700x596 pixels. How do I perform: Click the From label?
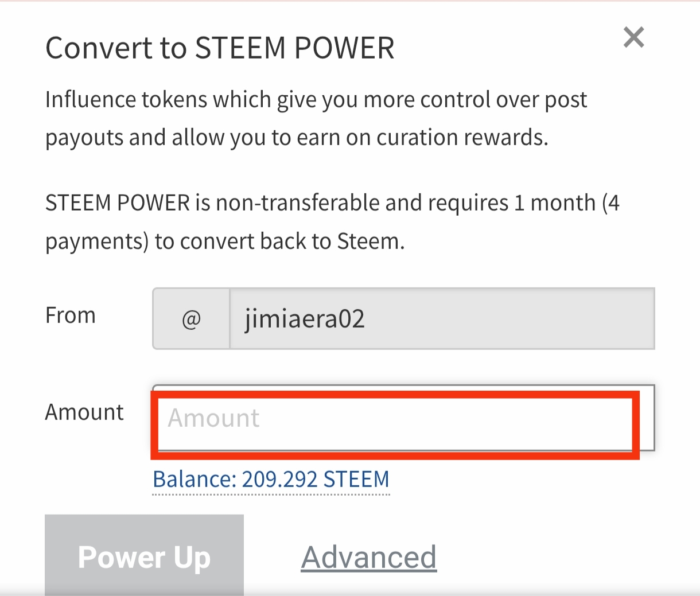[x=71, y=315]
